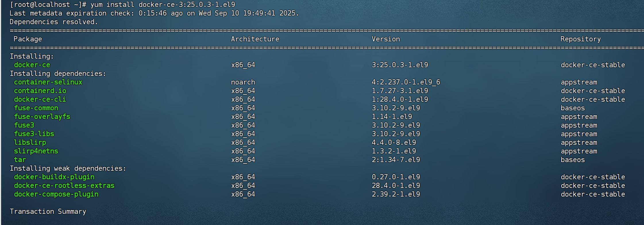Select the docker-buildx-plugin package name
This screenshot has width=644, height=225.
pos(54,177)
